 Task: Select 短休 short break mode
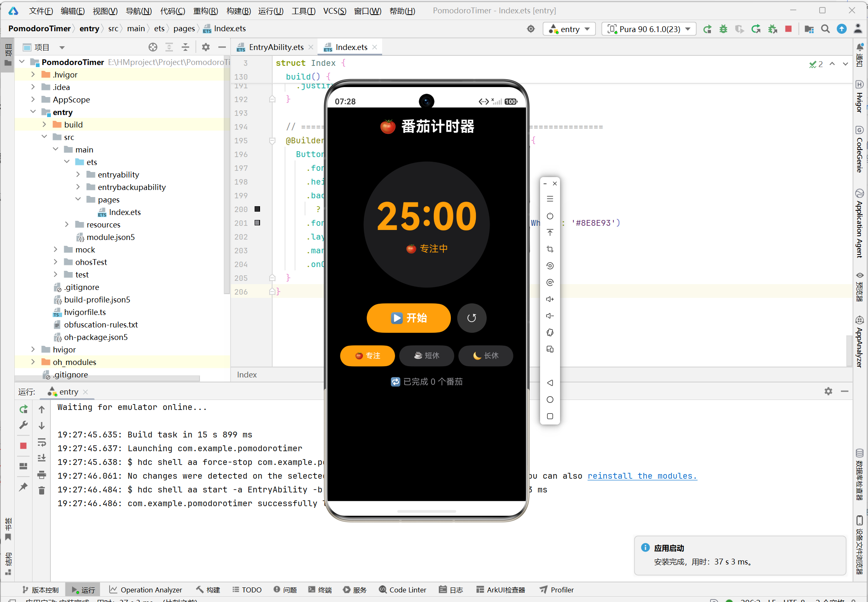click(427, 356)
